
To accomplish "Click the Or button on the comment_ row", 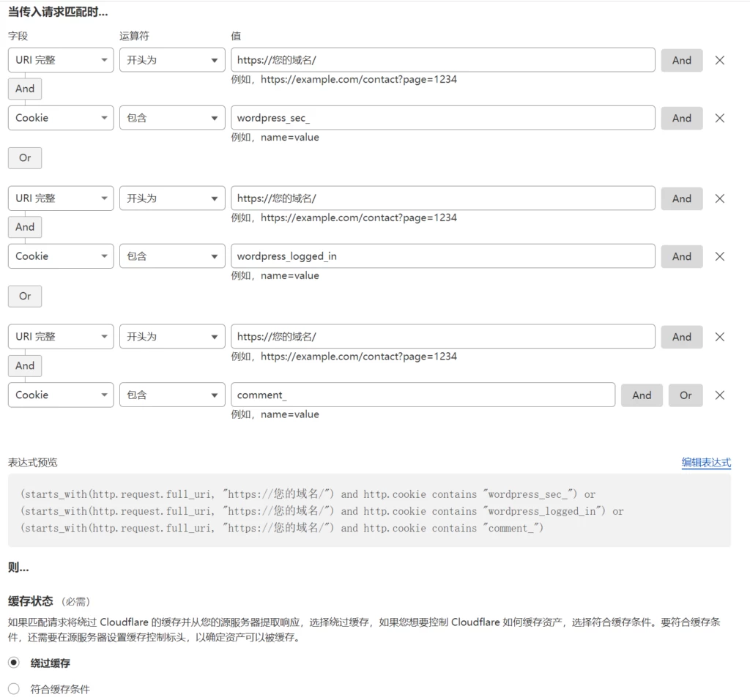I will click(686, 395).
